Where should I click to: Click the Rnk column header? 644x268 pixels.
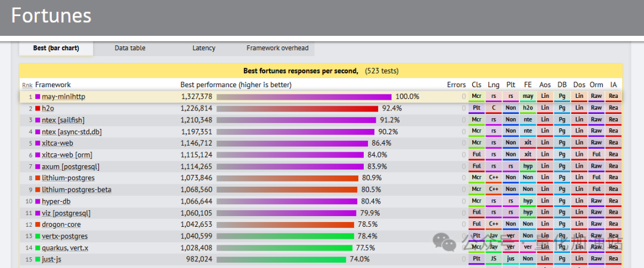pyautogui.click(x=27, y=85)
